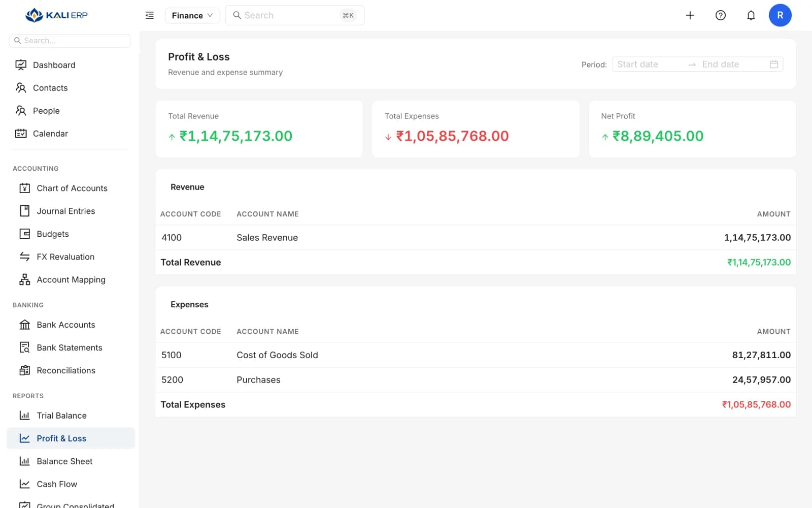Focus the top Search field

coord(295,15)
